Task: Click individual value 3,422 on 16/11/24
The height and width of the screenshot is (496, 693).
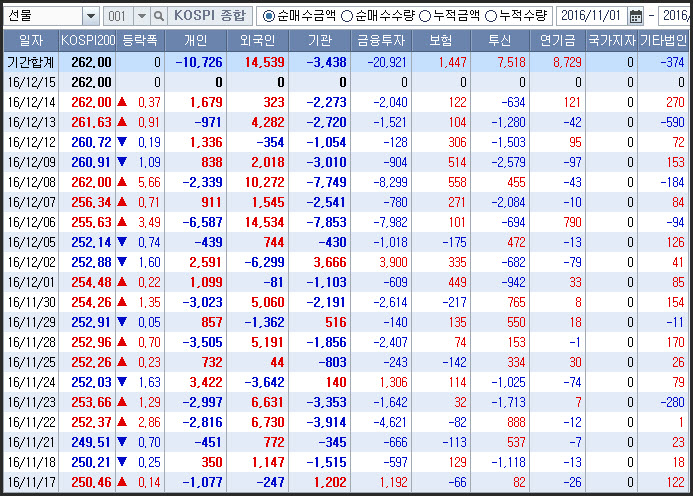Action: click(x=206, y=382)
